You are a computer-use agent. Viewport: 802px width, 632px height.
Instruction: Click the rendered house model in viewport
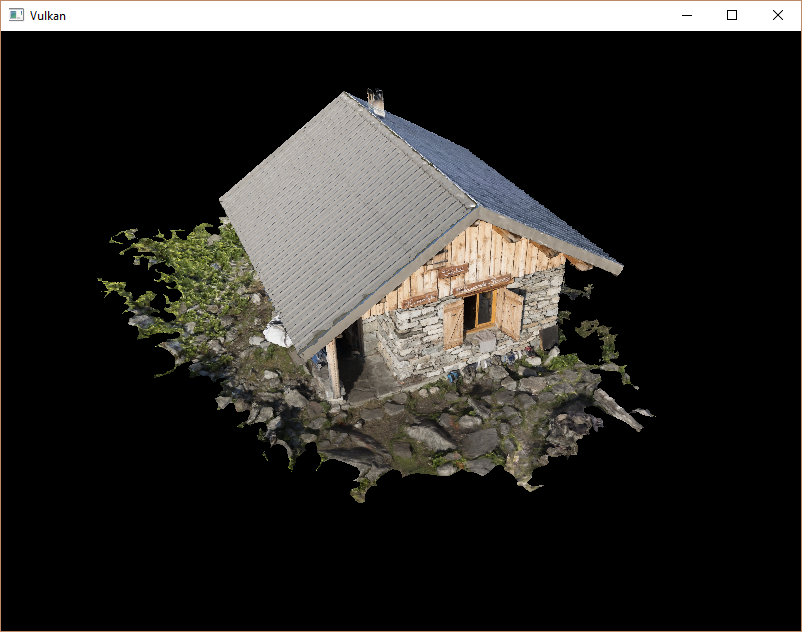pos(376,297)
